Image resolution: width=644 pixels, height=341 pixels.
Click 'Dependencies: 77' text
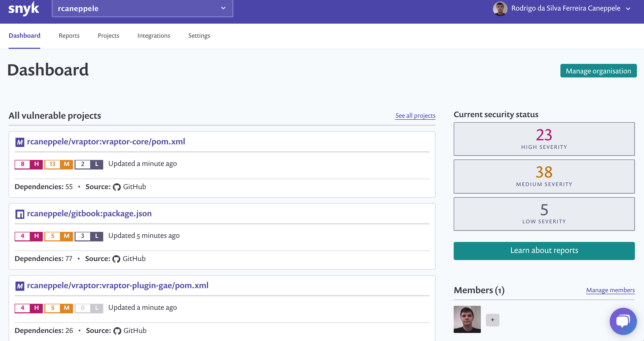43,259
